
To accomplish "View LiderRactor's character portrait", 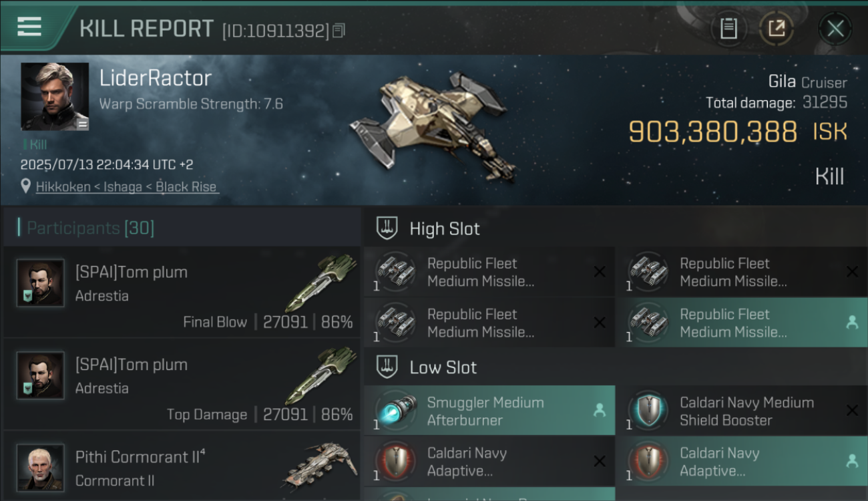I will pyautogui.click(x=55, y=96).
